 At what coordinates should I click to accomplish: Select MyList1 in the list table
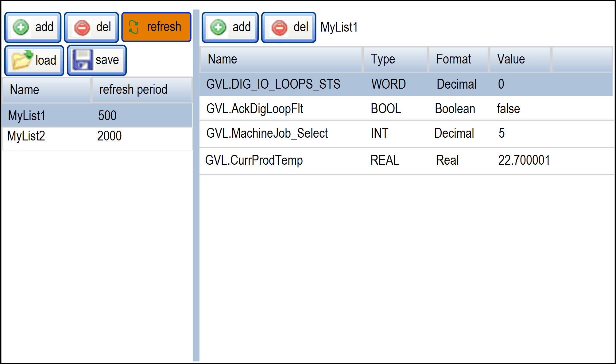pos(27,116)
